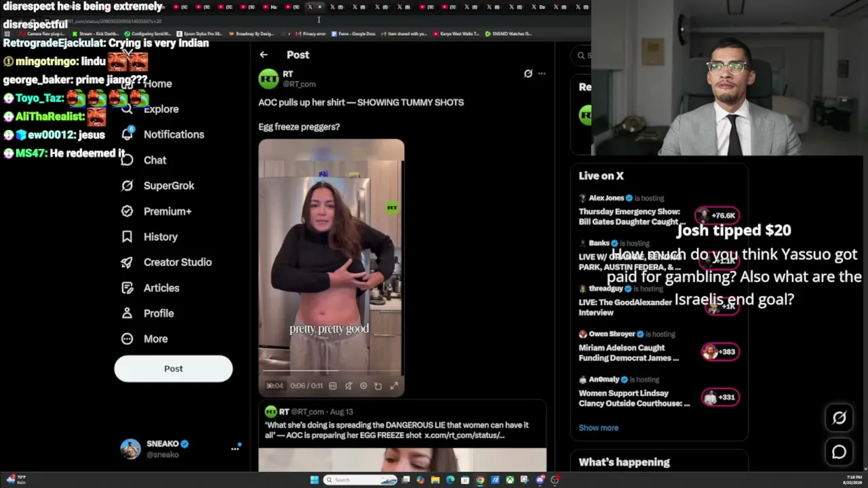
Task: Open Discord from taskbar
Action: pos(540,480)
